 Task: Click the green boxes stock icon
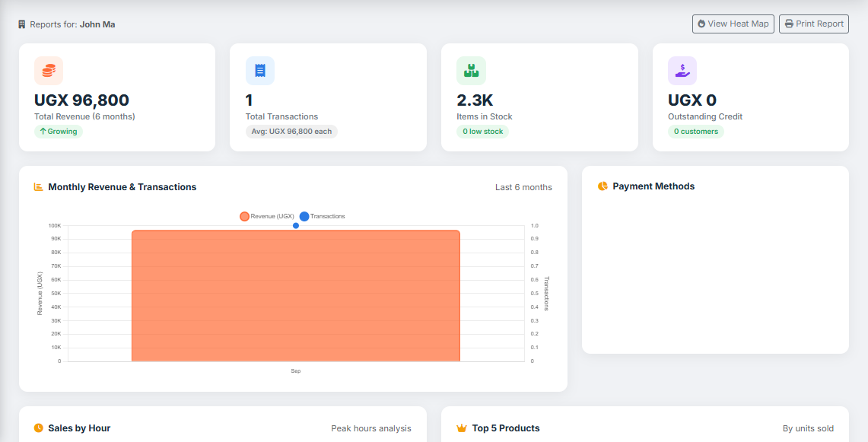[471, 70]
